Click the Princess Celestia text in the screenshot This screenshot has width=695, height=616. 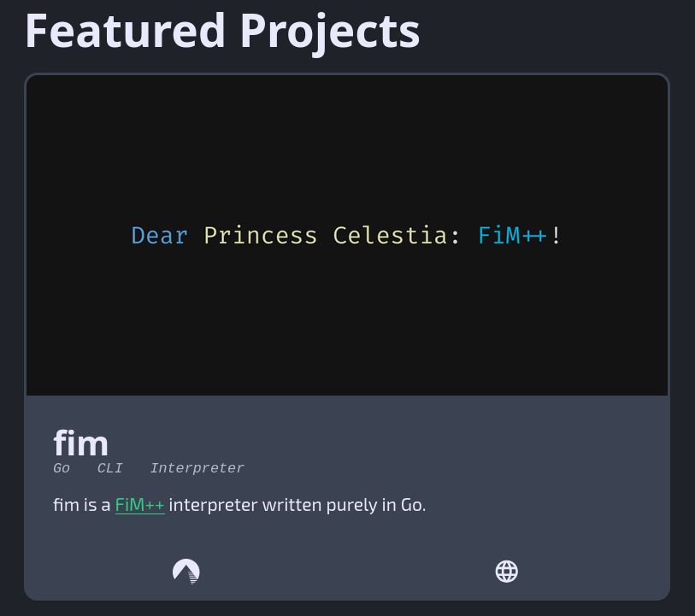(x=325, y=235)
